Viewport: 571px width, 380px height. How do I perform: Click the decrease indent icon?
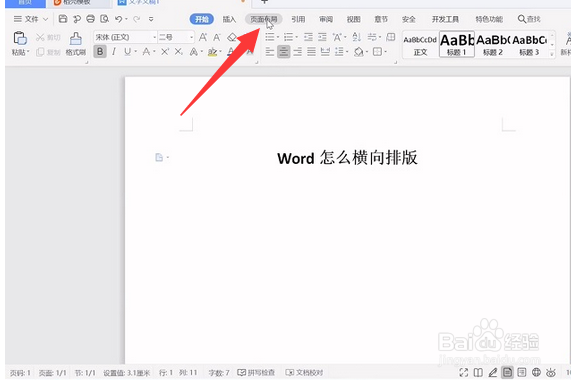pos(308,37)
